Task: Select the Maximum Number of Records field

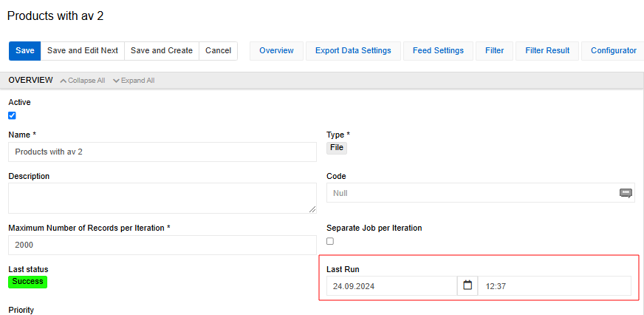Action: 162,245
